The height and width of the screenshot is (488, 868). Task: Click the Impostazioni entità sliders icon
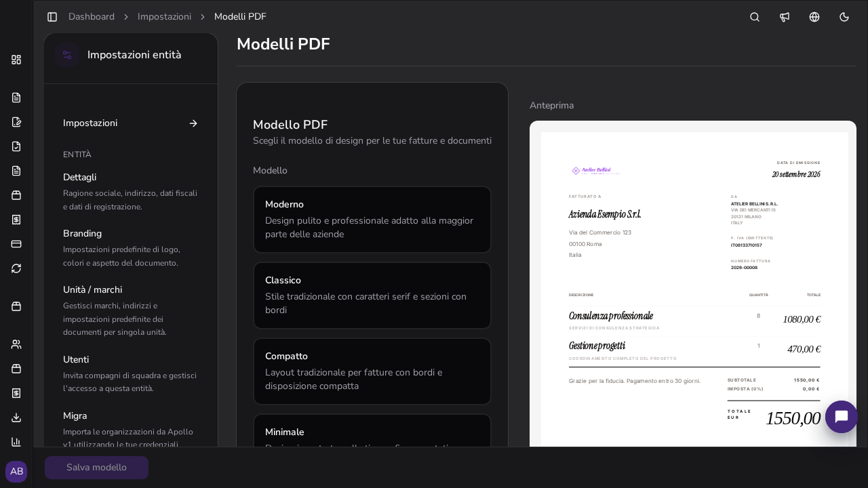[67, 55]
